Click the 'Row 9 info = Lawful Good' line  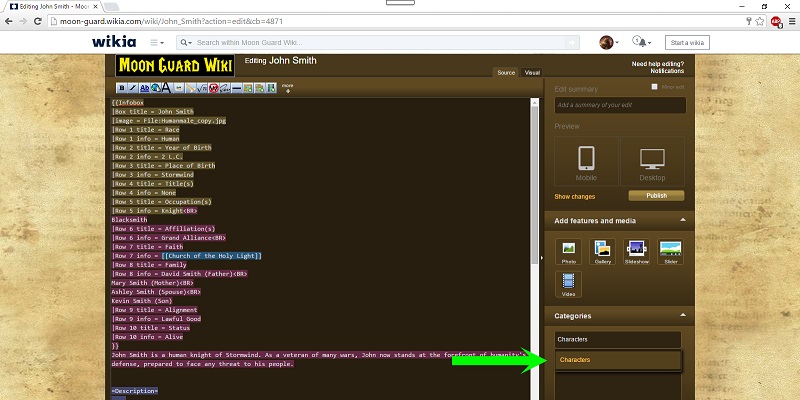[x=156, y=319]
